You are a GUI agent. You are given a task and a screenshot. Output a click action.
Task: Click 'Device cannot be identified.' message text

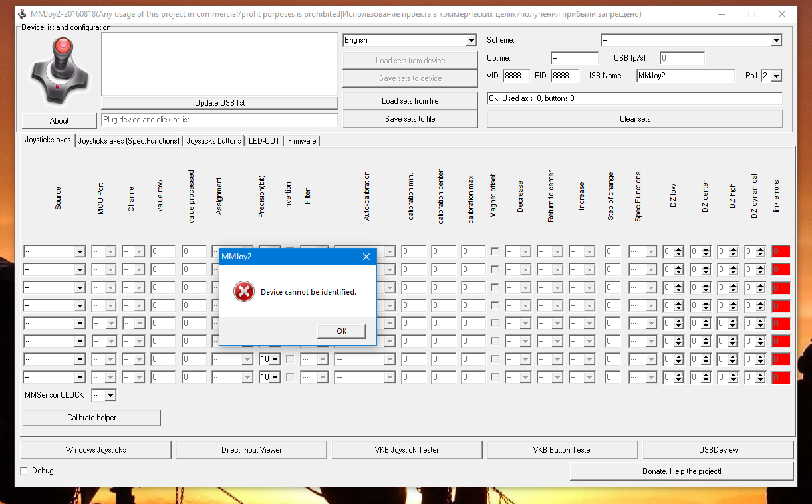click(309, 292)
